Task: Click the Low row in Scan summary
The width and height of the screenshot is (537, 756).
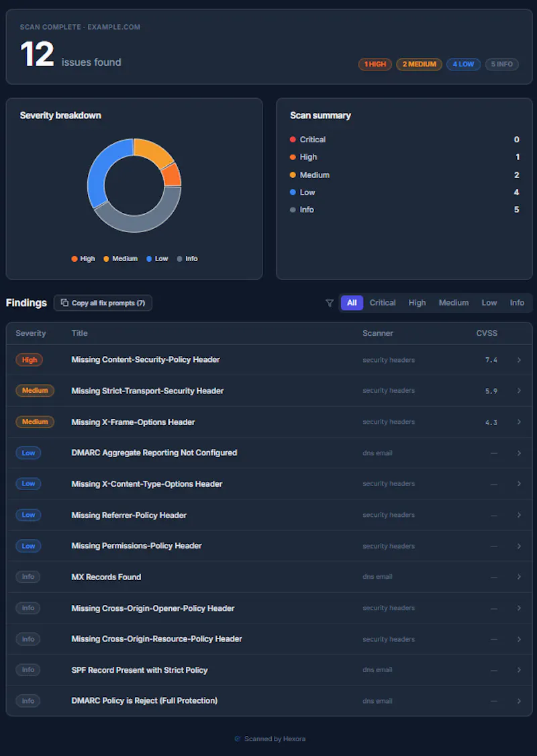Action: pos(405,192)
